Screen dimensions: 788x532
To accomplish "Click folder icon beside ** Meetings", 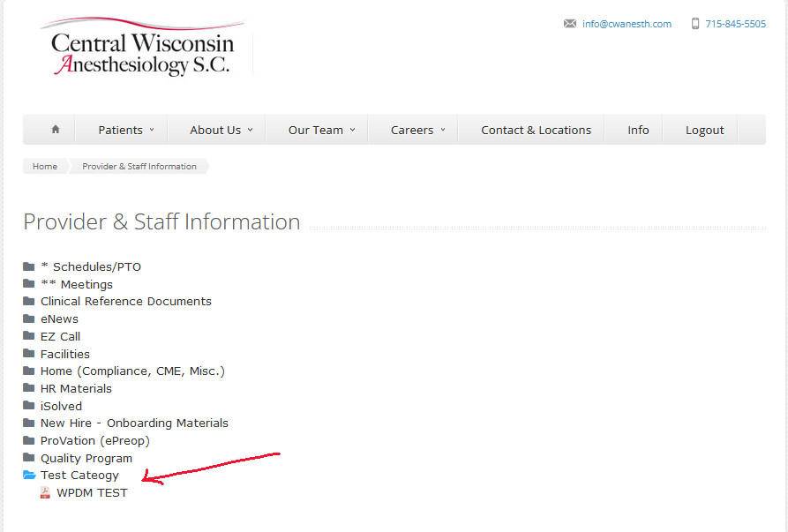I will click(x=28, y=283).
